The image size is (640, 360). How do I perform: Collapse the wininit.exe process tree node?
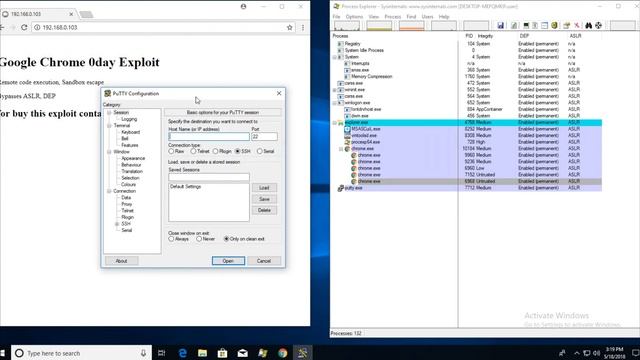(335, 90)
